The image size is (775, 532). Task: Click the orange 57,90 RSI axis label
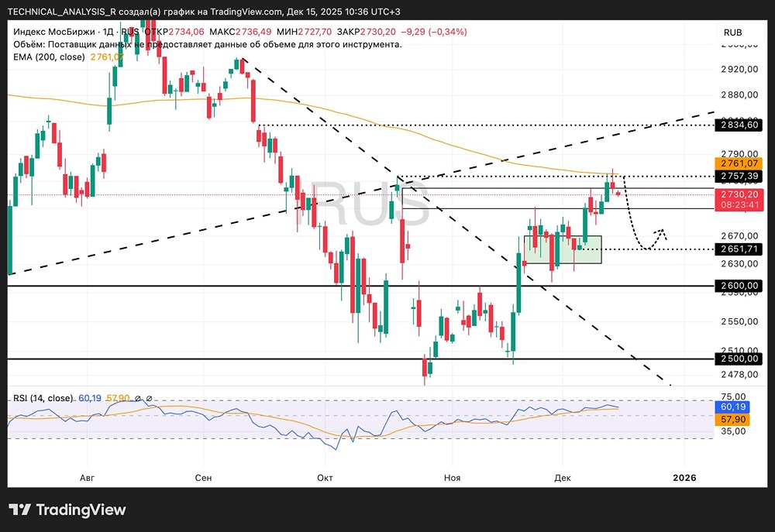pyautogui.click(x=733, y=420)
